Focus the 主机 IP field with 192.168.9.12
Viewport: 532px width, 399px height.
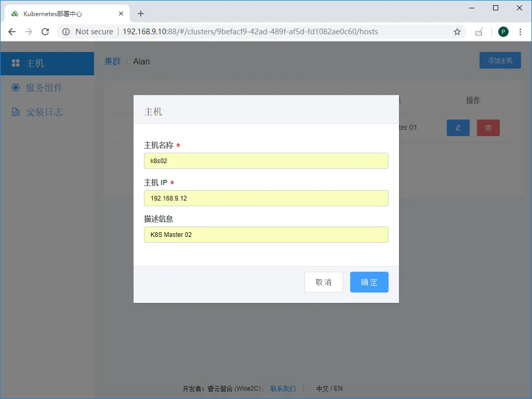coord(266,198)
